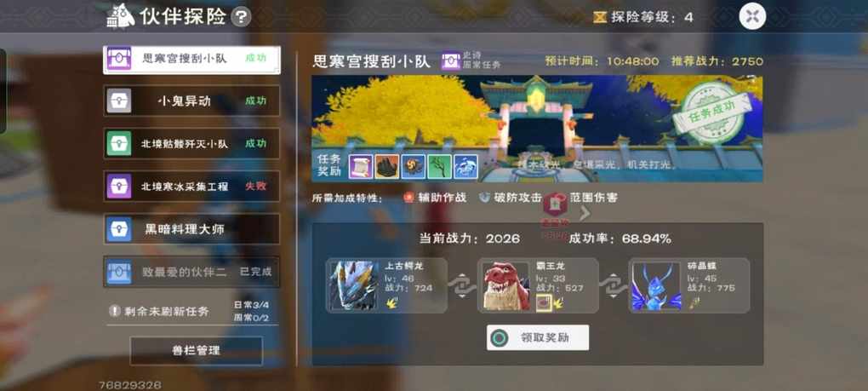Click the scroll reward icon
The image size is (868, 391).
tap(360, 166)
